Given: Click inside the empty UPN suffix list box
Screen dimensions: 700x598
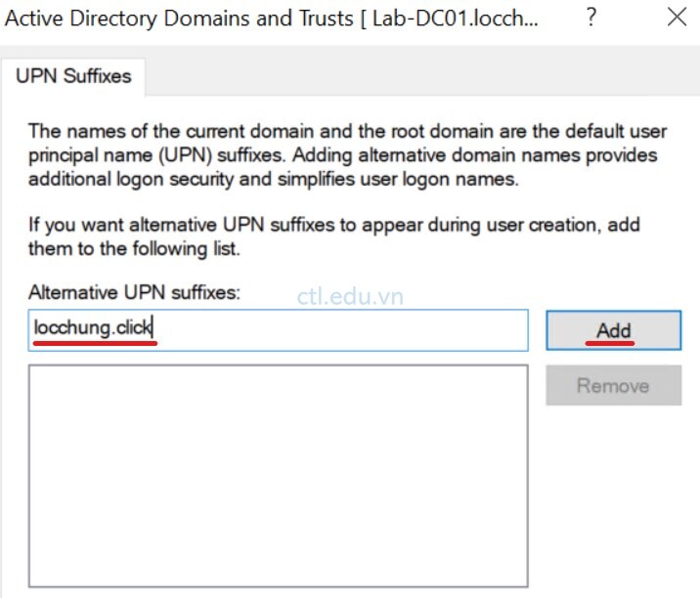Looking at the screenshot, I should click(278, 476).
